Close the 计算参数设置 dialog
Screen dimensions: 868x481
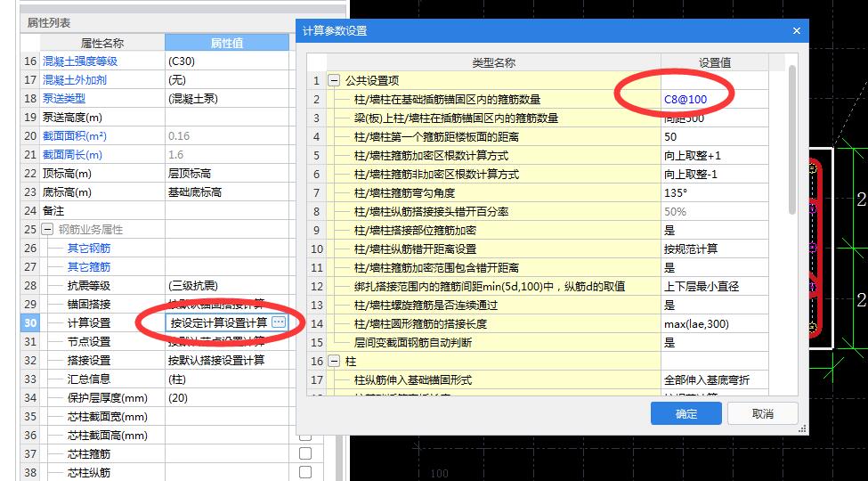click(797, 31)
